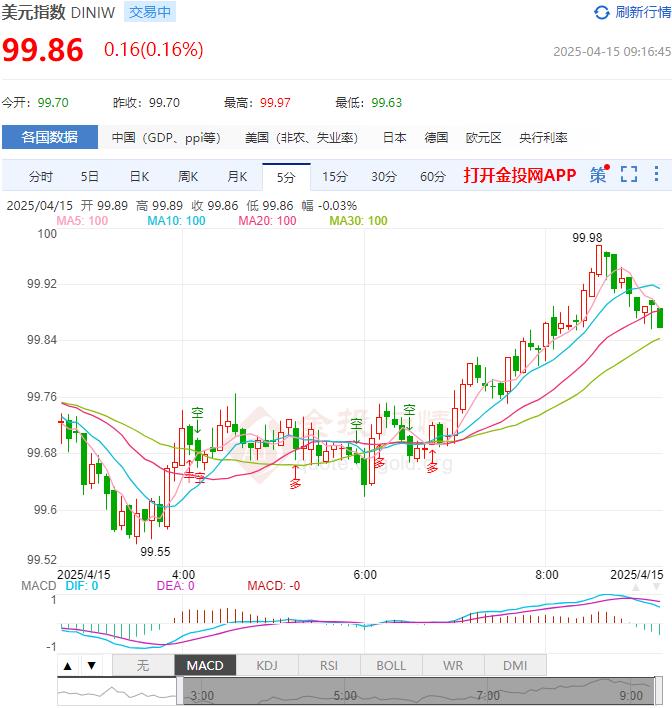Toggle the KDJ indicator
This screenshot has height=708, width=672.
pos(267,665)
